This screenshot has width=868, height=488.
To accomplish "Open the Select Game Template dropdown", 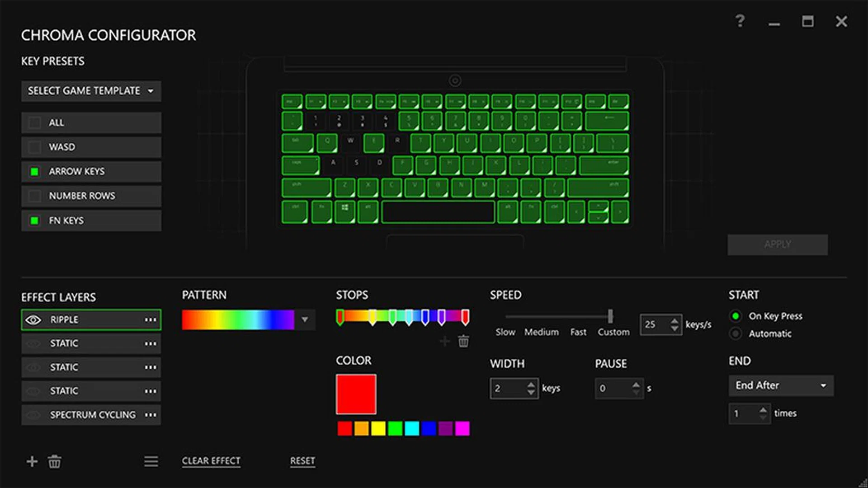I will click(91, 91).
